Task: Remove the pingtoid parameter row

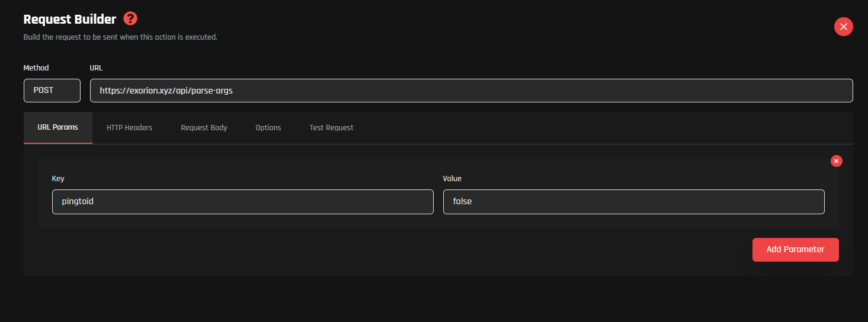Action: click(836, 161)
